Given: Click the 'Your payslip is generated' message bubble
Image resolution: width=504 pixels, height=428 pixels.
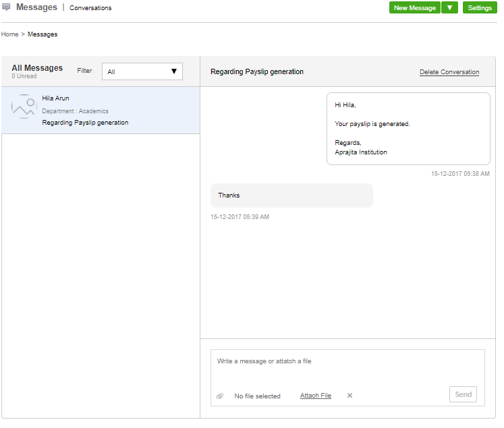Looking at the screenshot, I should pos(408,128).
